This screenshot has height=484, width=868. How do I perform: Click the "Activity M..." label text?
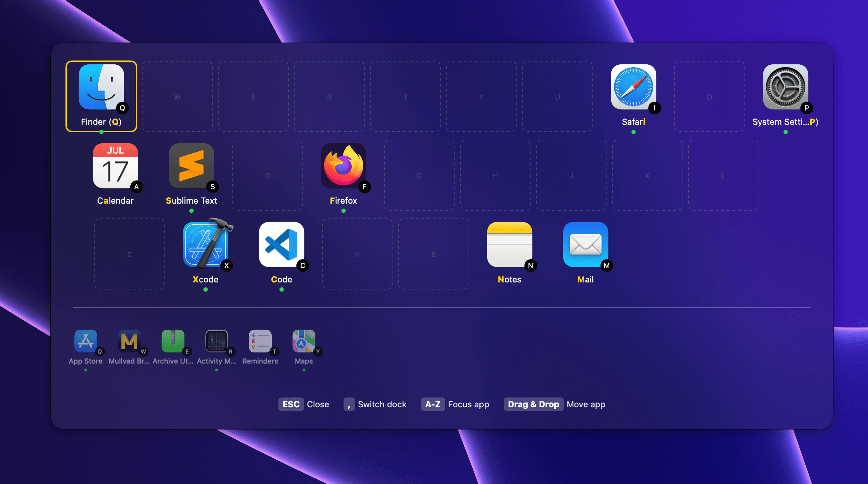click(x=216, y=361)
